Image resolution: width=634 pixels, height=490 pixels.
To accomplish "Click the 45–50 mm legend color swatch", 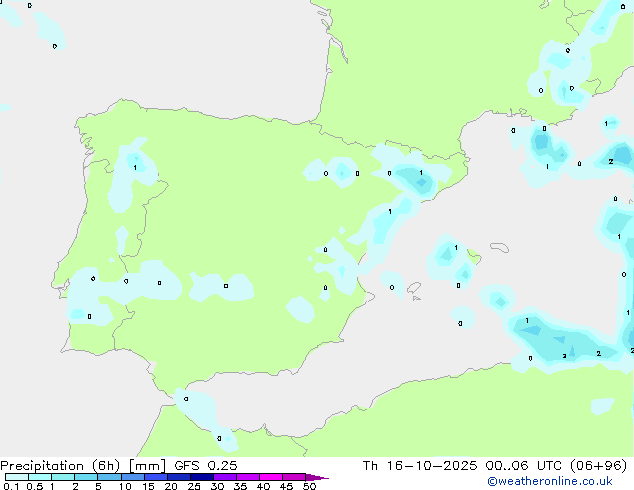I will click(x=294, y=477).
